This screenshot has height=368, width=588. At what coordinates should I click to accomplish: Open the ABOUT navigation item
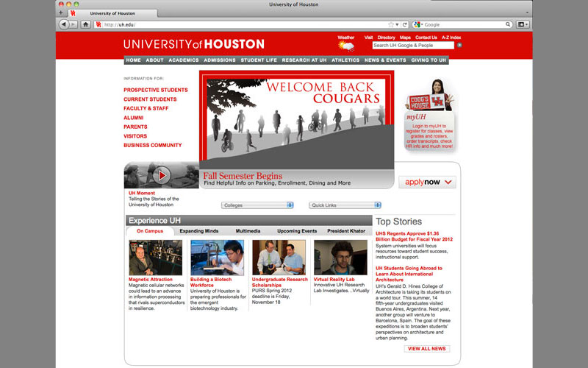[155, 60]
